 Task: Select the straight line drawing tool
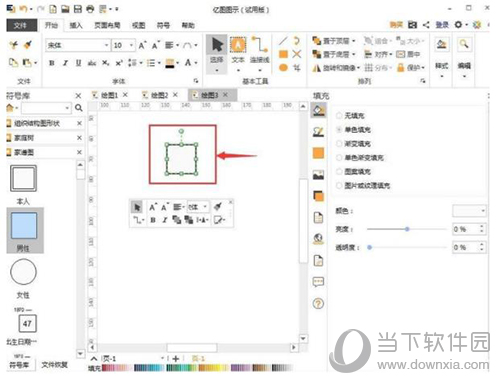pyautogui.click(x=283, y=41)
